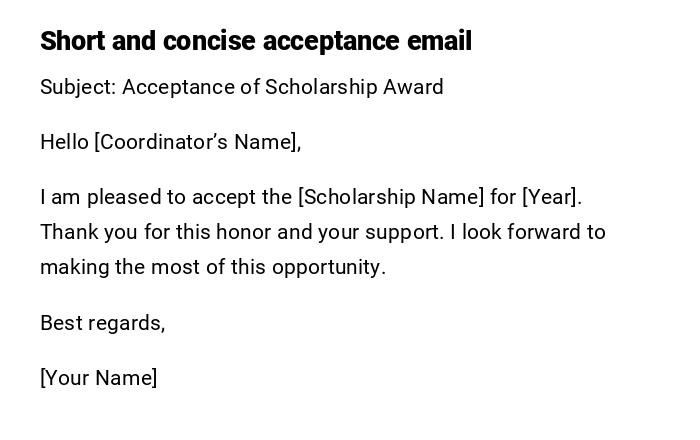Click the "Best regards," closing
Screen dimensions: 700x440
click(102, 323)
